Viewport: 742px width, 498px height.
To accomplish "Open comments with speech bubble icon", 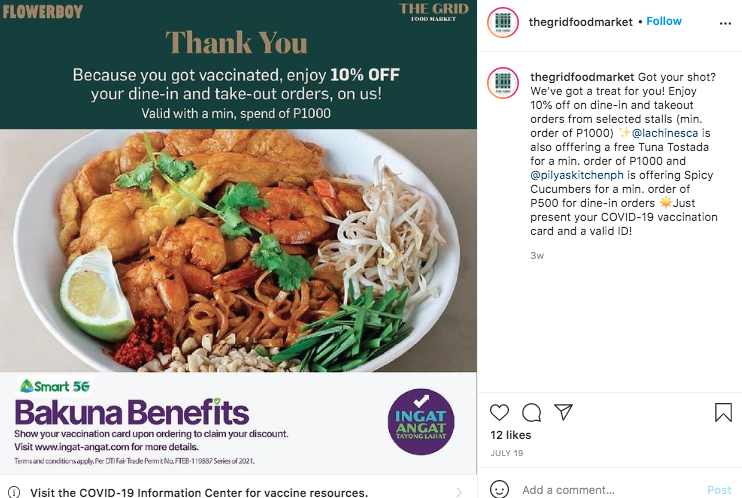I will point(531,412).
